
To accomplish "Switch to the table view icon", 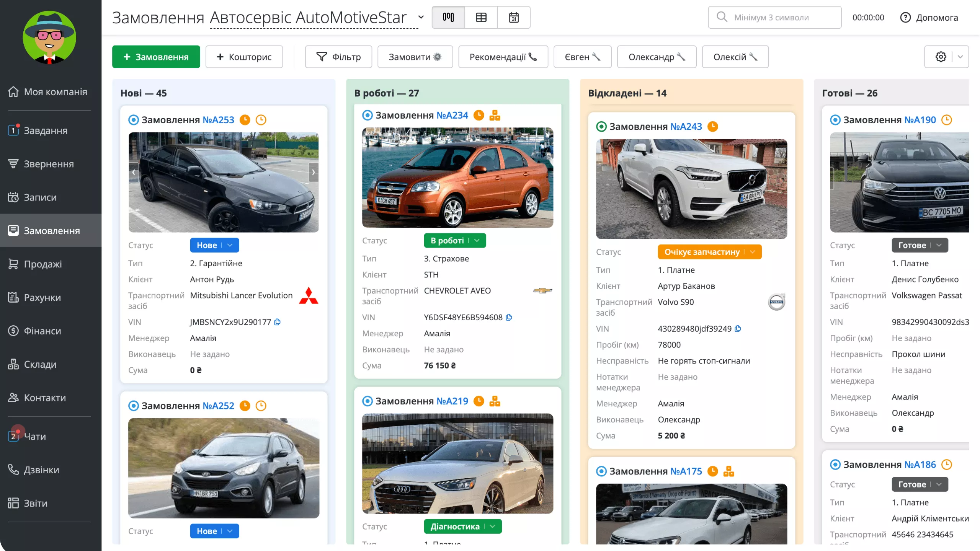I will 481,17.
